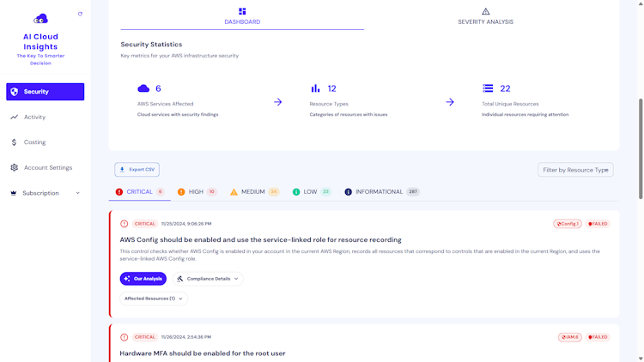The image size is (644, 362).
Task: Switch to the Severity Analysis tab
Action: [485, 16]
